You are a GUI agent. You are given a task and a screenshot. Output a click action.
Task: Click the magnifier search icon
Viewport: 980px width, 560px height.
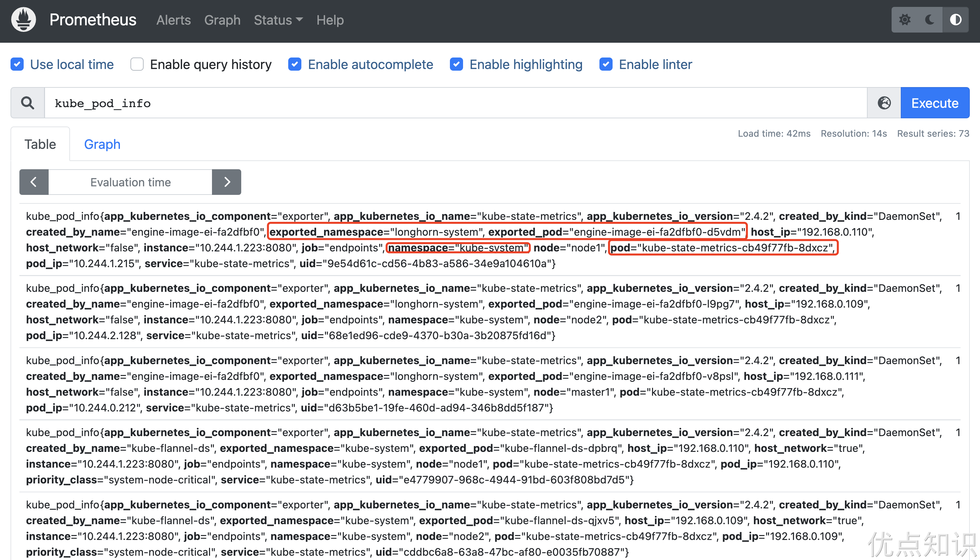click(x=27, y=103)
